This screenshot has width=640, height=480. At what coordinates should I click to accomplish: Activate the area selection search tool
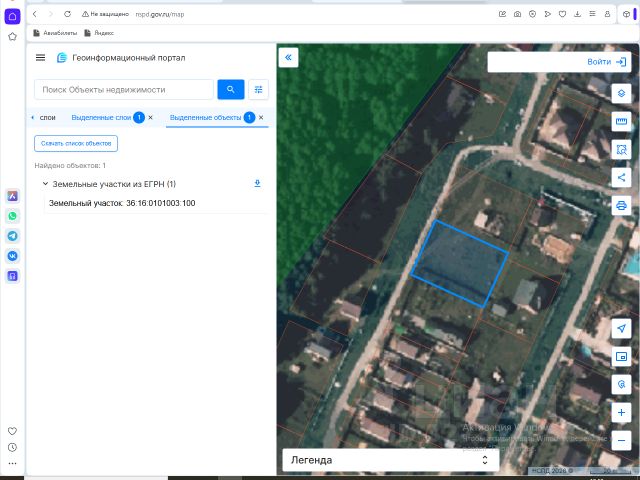tap(621, 149)
